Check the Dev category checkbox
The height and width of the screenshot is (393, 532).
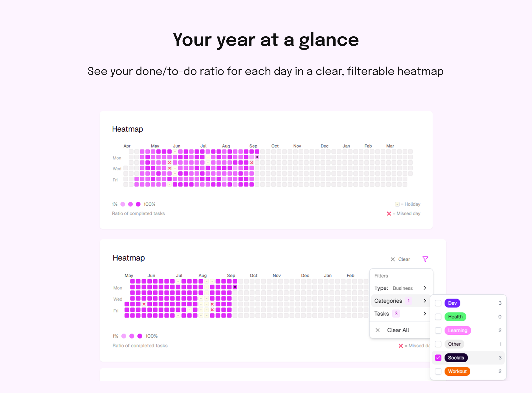click(438, 303)
